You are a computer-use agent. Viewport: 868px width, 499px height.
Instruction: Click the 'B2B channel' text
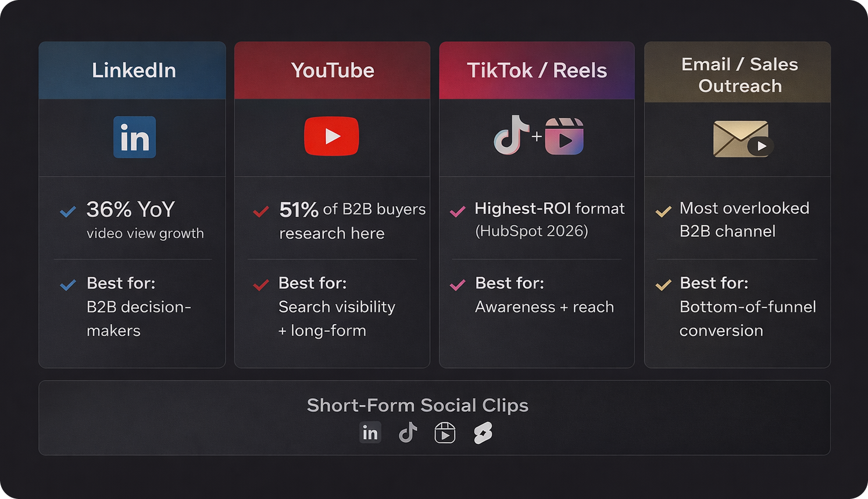coord(728,231)
